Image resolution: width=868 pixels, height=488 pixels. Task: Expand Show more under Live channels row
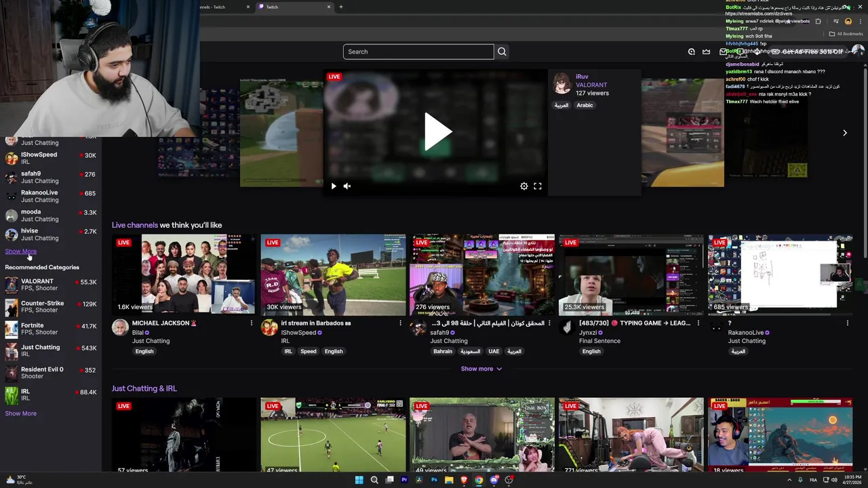pyautogui.click(x=481, y=369)
